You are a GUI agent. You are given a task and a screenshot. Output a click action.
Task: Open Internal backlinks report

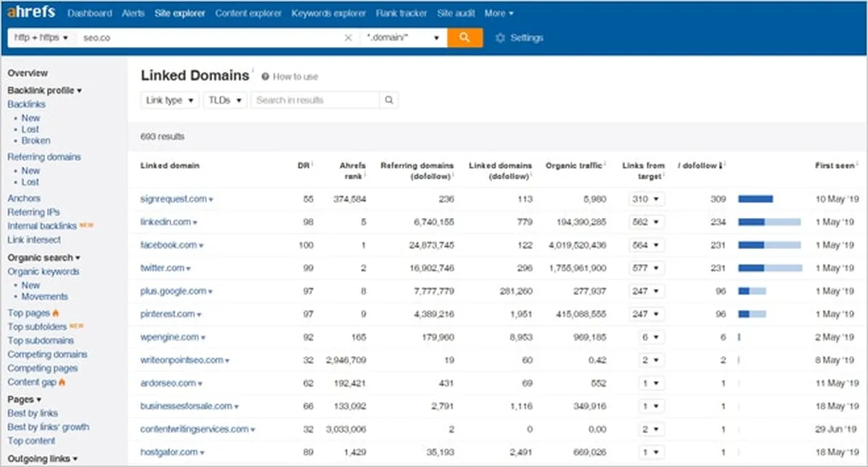coord(42,226)
